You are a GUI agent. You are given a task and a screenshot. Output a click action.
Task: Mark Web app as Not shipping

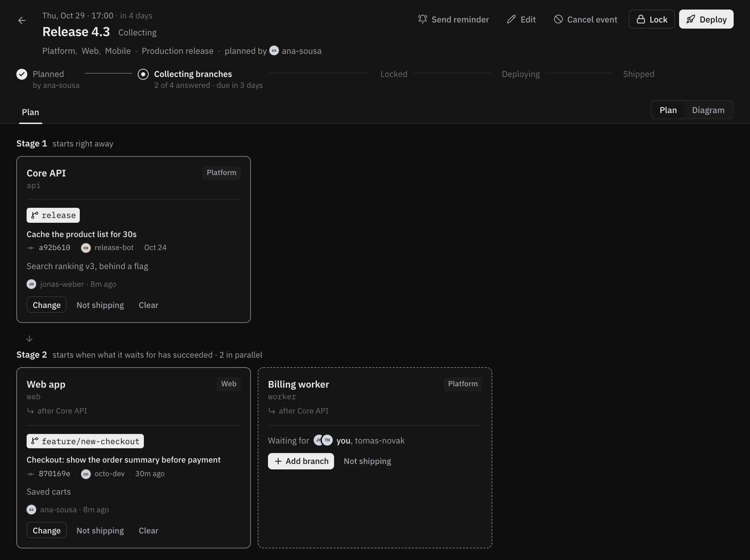point(100,530)
